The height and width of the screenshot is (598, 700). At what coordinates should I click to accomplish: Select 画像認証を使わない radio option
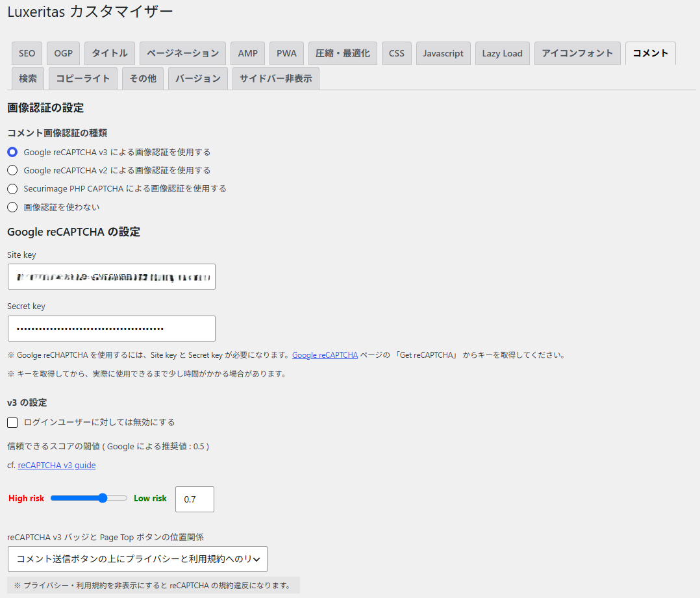coord(12,207)
